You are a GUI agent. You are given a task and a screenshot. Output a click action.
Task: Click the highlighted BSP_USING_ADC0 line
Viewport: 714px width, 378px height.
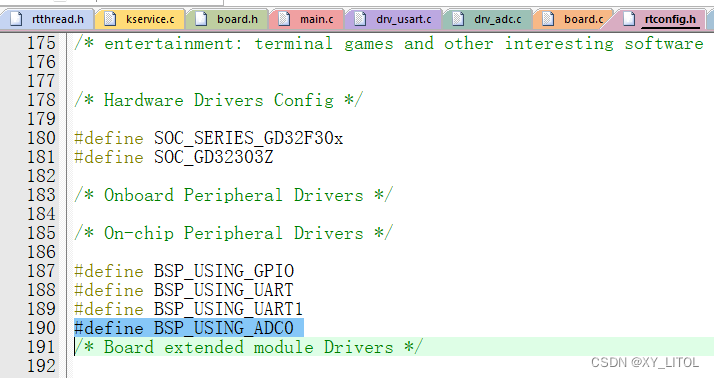point(189,328)
